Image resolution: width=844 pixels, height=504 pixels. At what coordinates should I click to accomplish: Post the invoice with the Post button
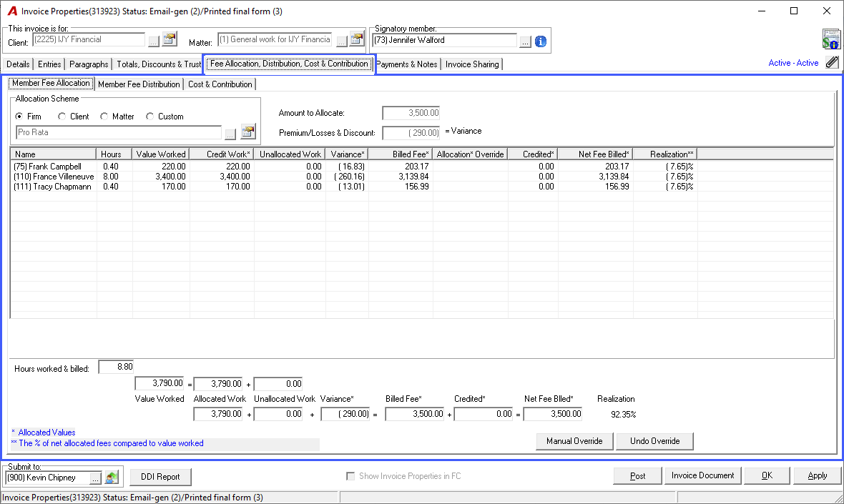click(637, 476)
